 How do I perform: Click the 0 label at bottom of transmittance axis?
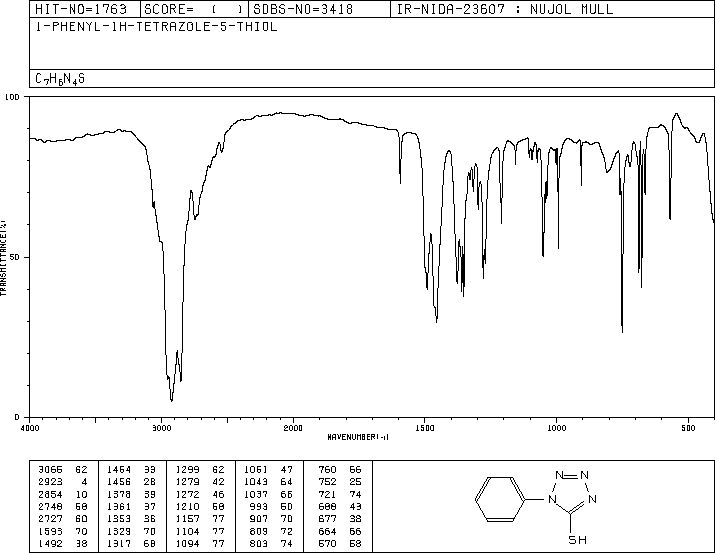coord(17,417)
